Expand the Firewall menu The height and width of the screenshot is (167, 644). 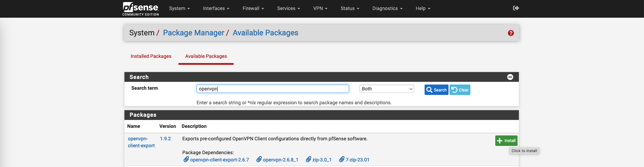tap(253, 8)
